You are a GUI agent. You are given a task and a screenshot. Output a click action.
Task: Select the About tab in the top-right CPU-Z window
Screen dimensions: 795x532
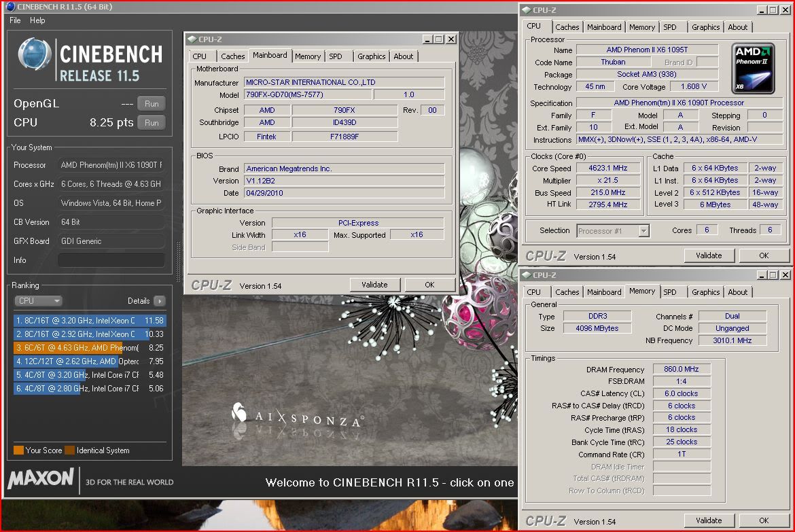tap(738, 27)
